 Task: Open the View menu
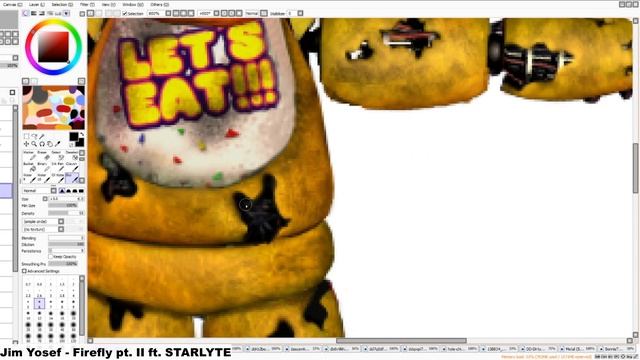108,4
